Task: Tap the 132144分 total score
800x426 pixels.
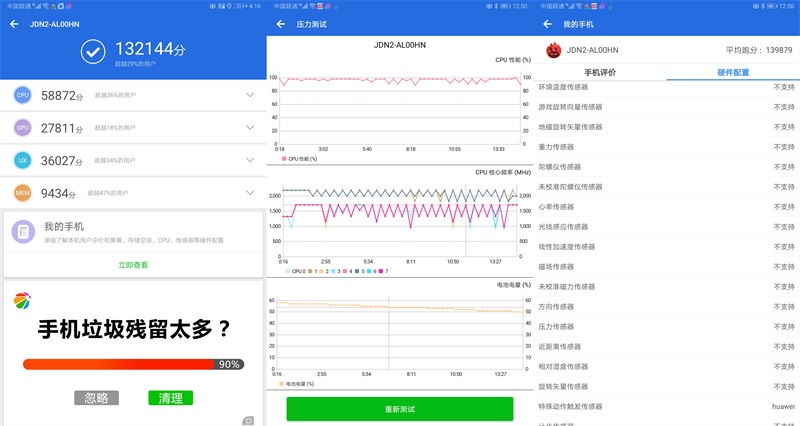Action: click(150, 49)
